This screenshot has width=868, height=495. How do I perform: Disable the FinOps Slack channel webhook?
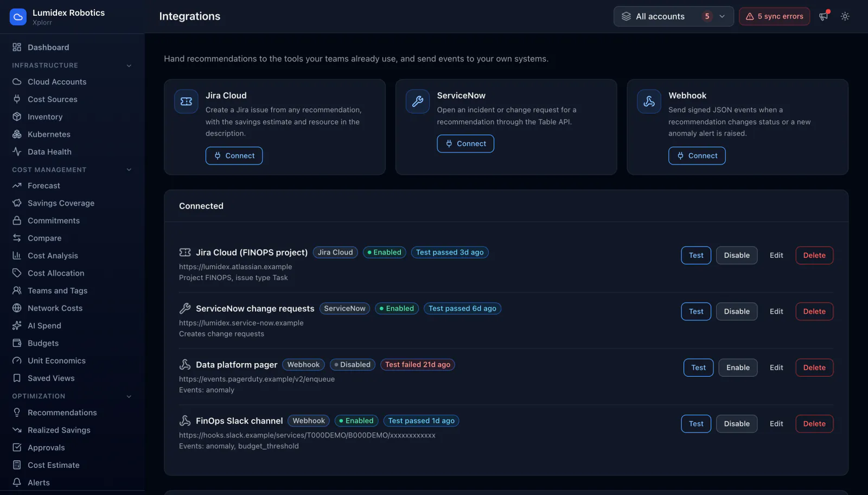737,424
